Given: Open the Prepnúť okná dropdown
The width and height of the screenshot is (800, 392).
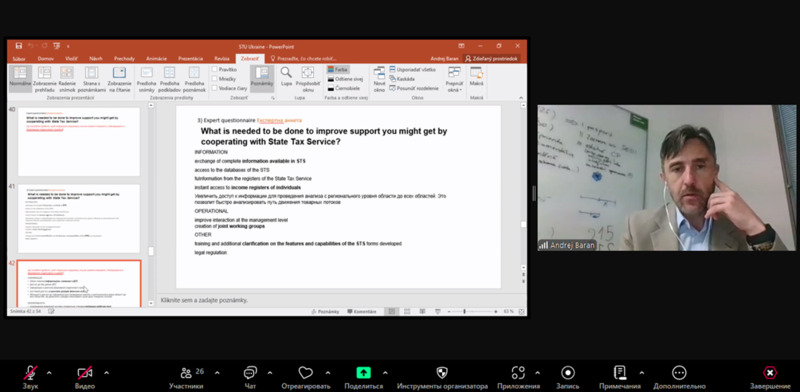Looking at the screenshot, I should click(454, 79).
